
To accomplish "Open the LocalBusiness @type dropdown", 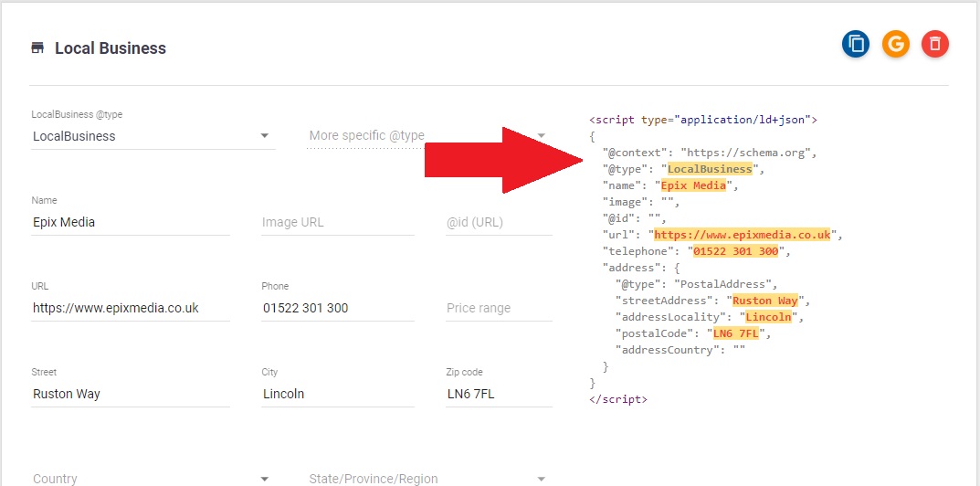I will [153, 136].
